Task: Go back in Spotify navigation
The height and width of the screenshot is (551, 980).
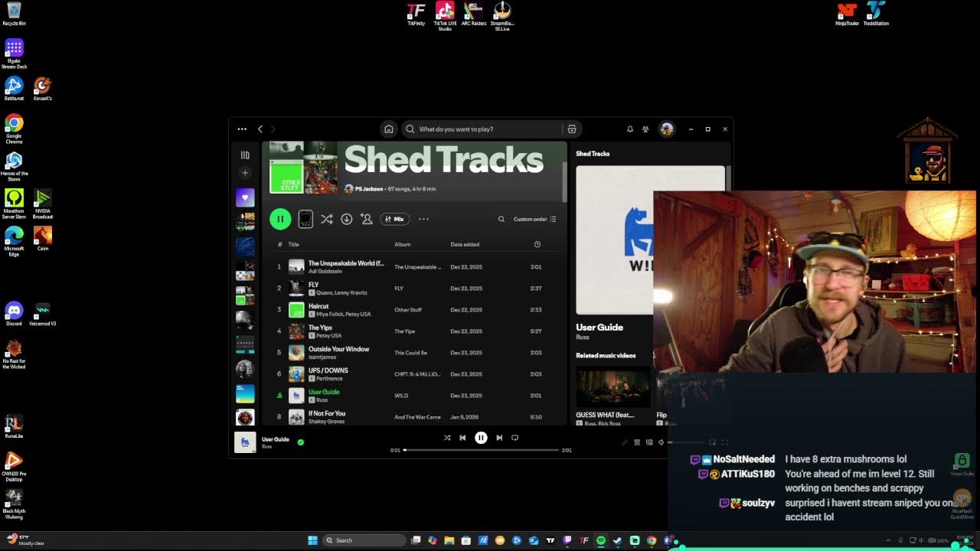Action: point(260,129)
